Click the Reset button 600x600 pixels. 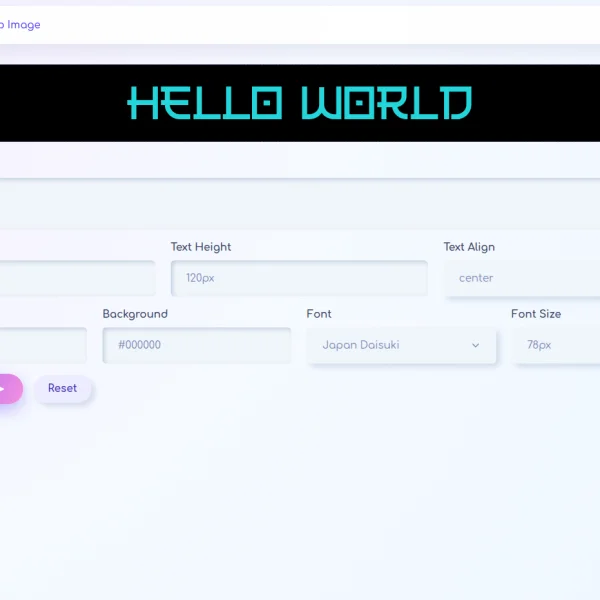pyautogui.click(x=63, y=388)
